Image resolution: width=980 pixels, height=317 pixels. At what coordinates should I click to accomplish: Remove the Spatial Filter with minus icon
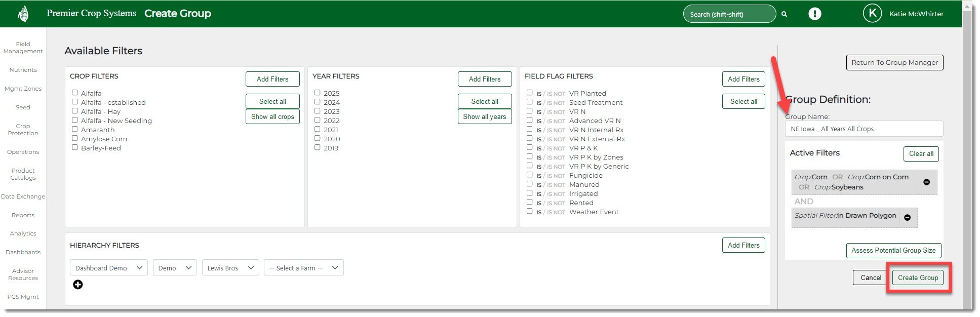907,218
